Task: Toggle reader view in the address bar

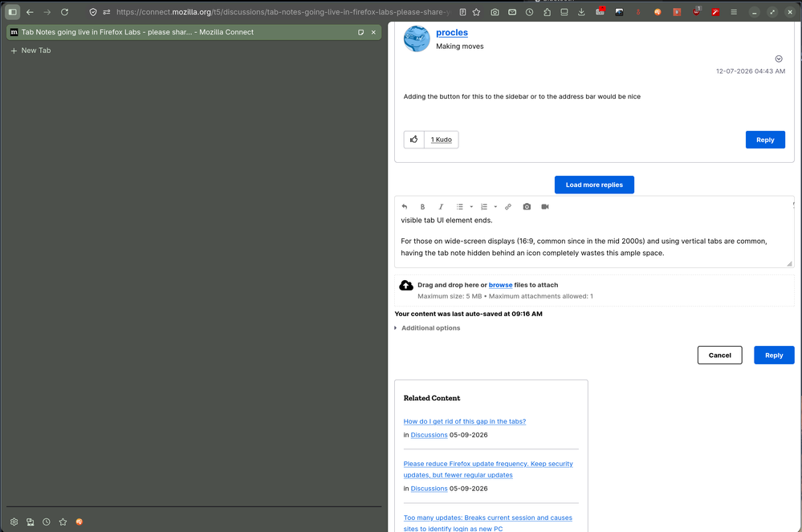Action: point(462,12)
